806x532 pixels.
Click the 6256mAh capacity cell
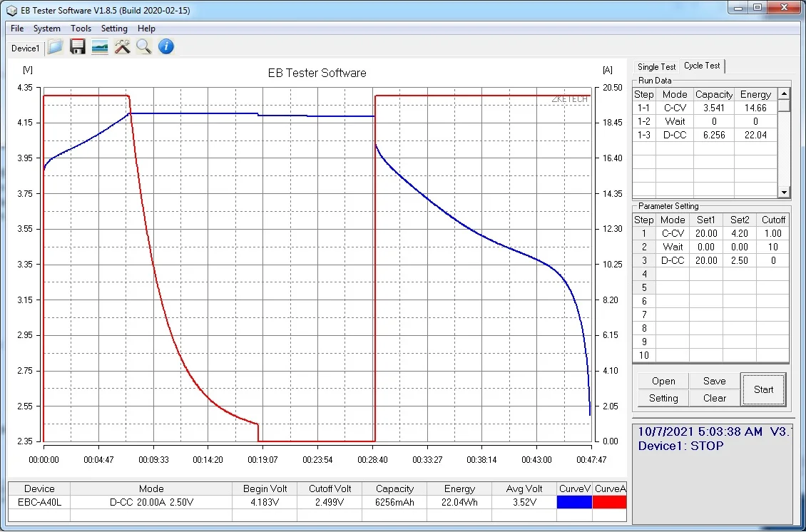pyautogui.click(x=394, y=502)
